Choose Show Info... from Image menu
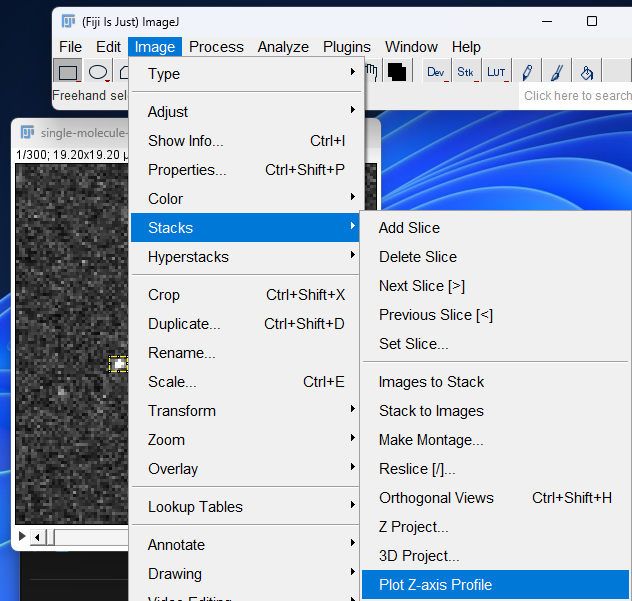This screenshot has width=632, height=601. click(x=245, y=140)
